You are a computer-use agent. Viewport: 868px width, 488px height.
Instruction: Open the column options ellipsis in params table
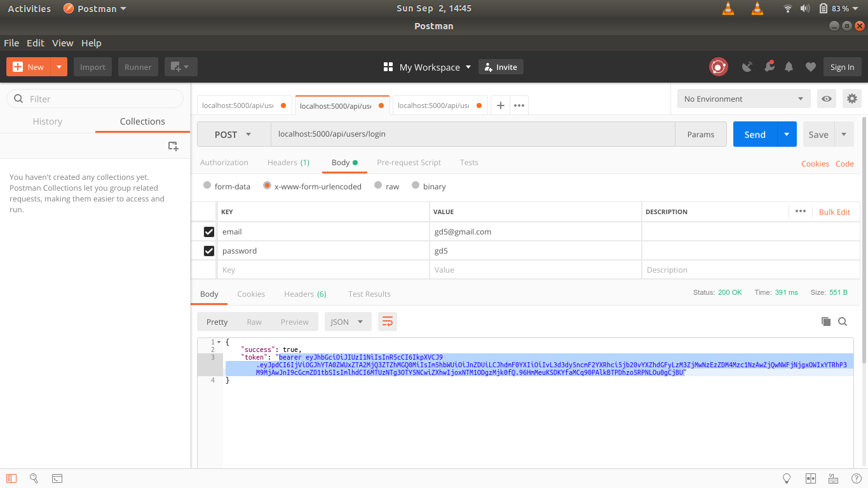click(x=801, y=212)
